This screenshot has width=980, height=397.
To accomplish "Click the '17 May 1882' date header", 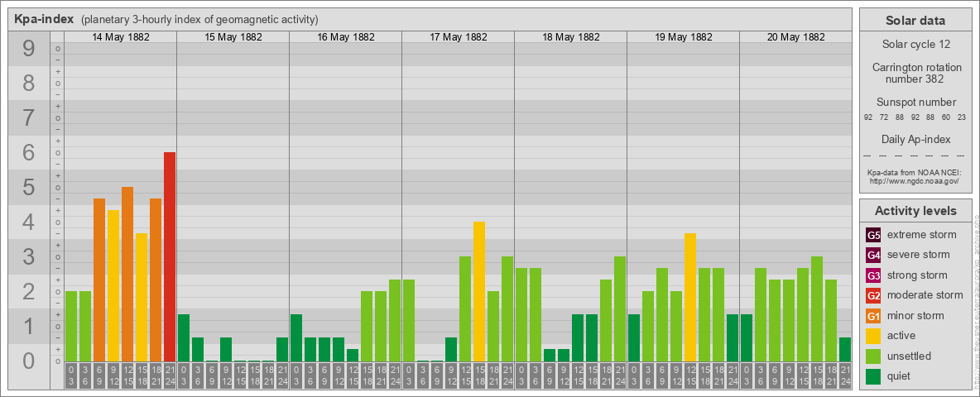I will pyautogui.click(x=458, y=37).
